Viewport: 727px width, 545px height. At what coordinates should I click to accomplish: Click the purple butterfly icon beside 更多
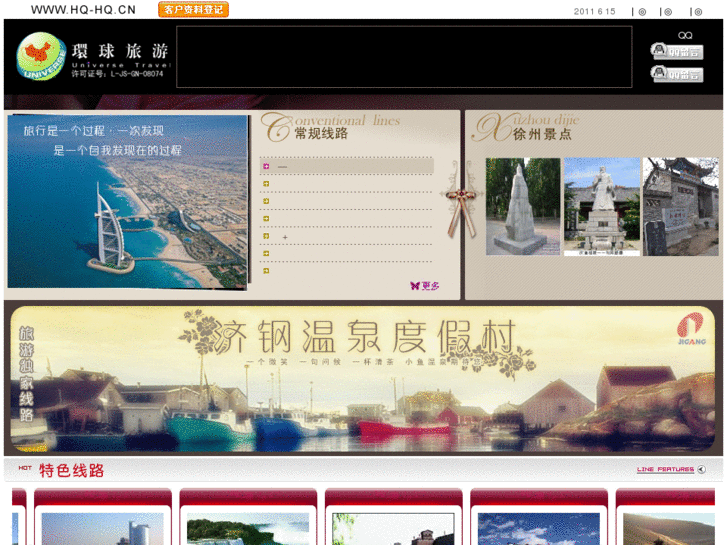(415, 286)
